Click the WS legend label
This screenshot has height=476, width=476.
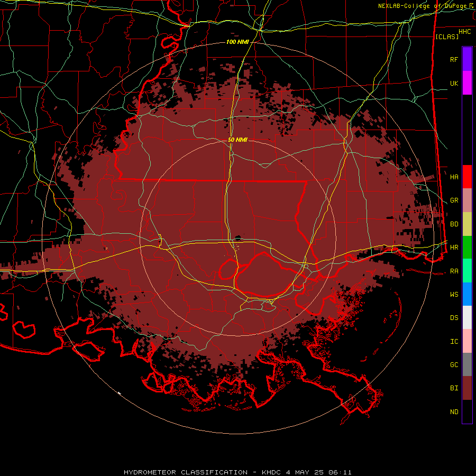click(x=454, y=295)
